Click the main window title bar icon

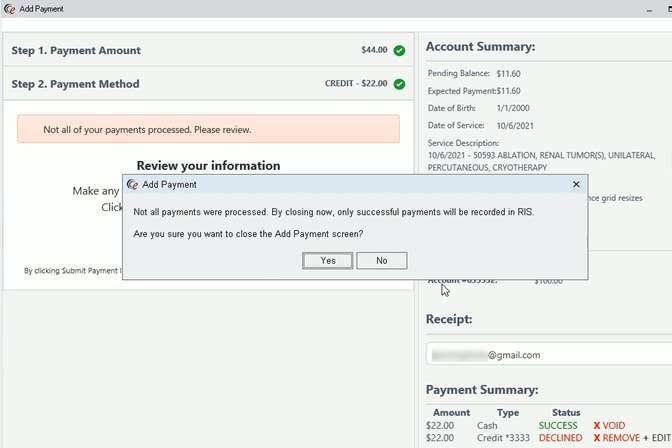(x=9, y=9)
